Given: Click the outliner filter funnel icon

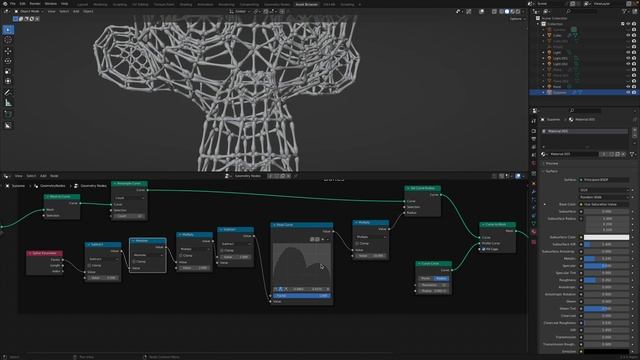Looking at the screenshot, I should (624, 11).
